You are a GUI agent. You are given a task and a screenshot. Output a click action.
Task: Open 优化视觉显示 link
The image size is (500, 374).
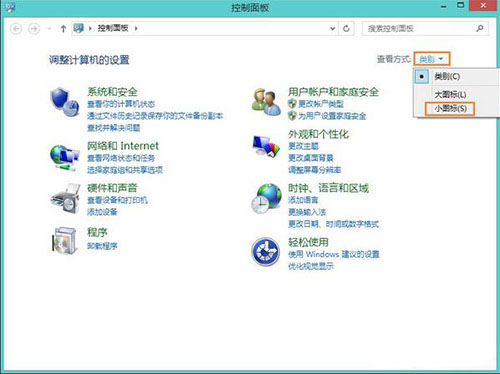(311, 266)
